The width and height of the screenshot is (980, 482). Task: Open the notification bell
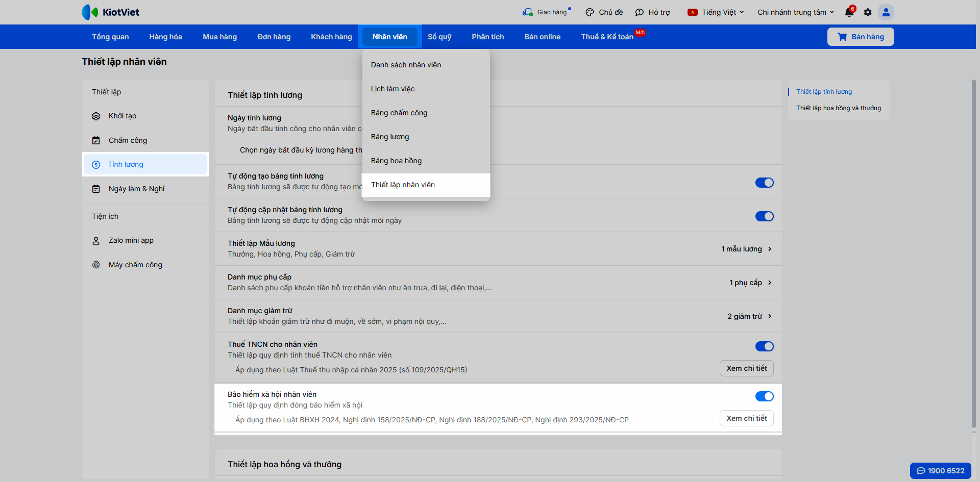click(849, 12)
